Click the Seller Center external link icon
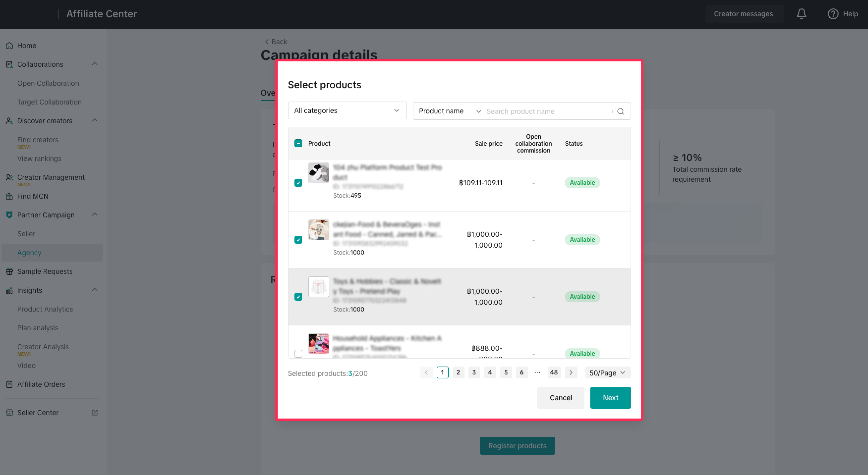 [95, 412]
